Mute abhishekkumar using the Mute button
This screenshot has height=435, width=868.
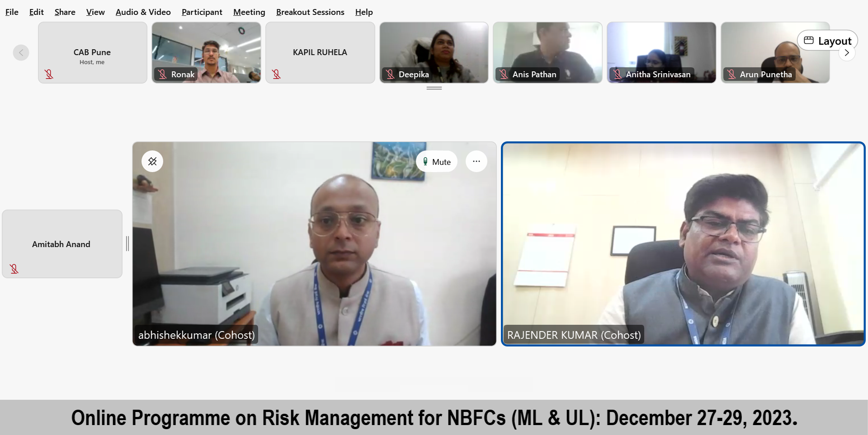(x=437, y=161)
